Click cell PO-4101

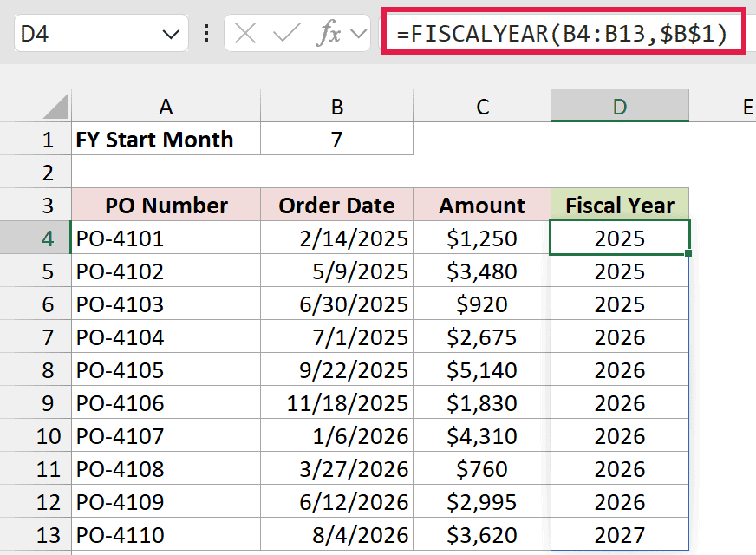tap(166, 238)
